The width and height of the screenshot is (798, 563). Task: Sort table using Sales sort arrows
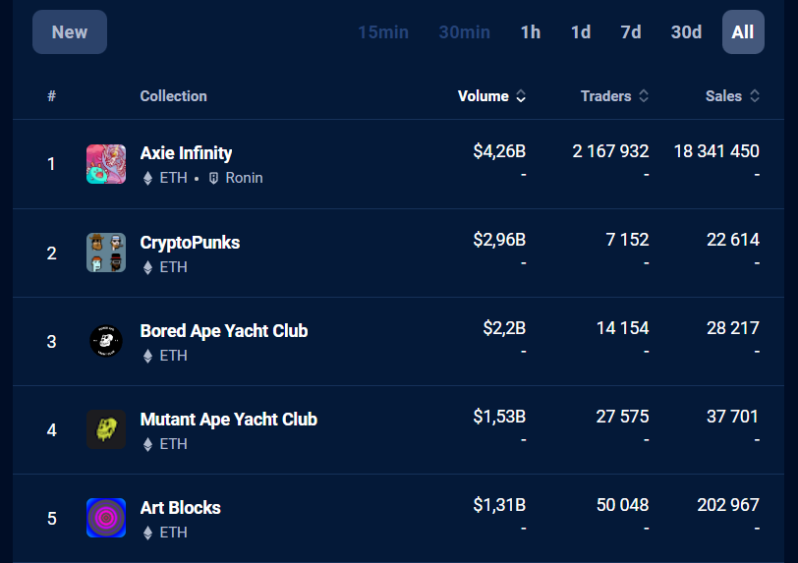click(x=755, y=96)
